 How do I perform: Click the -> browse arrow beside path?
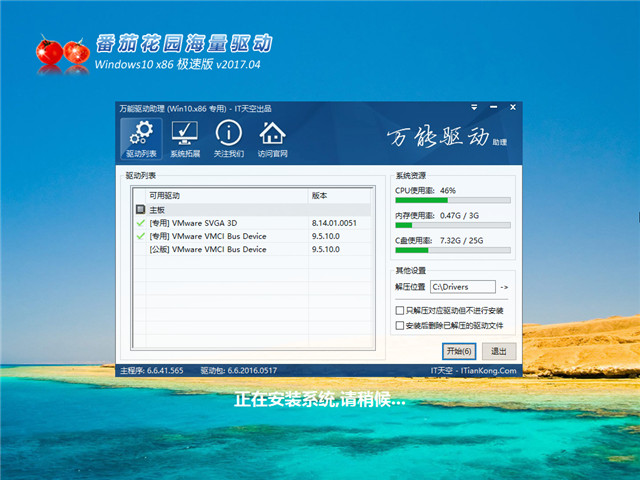(x=504, y=287)
